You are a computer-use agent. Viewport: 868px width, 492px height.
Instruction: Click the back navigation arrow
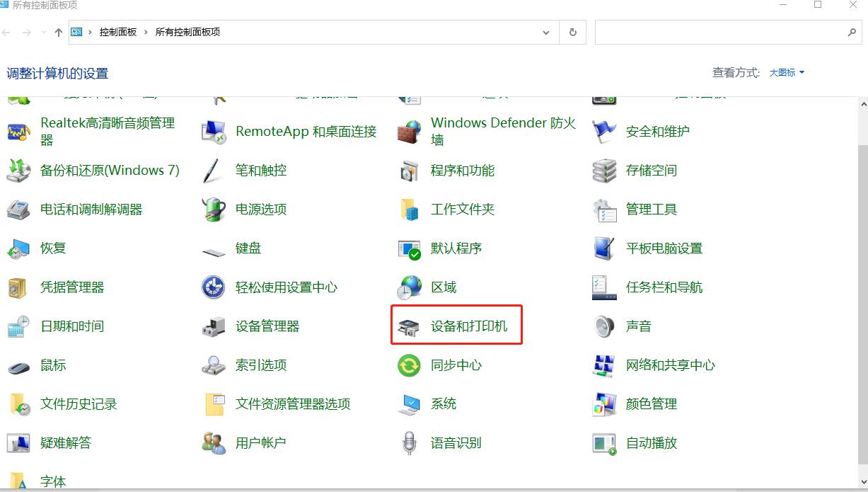point(7,32)
